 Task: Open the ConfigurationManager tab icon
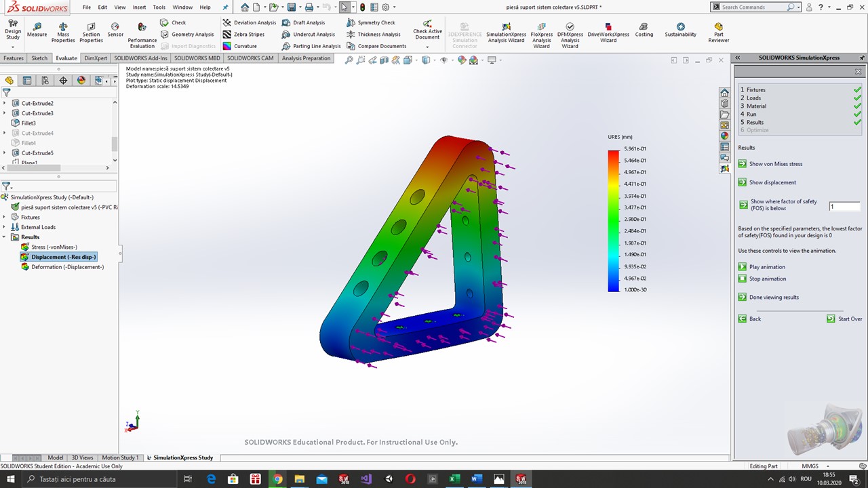45,80
